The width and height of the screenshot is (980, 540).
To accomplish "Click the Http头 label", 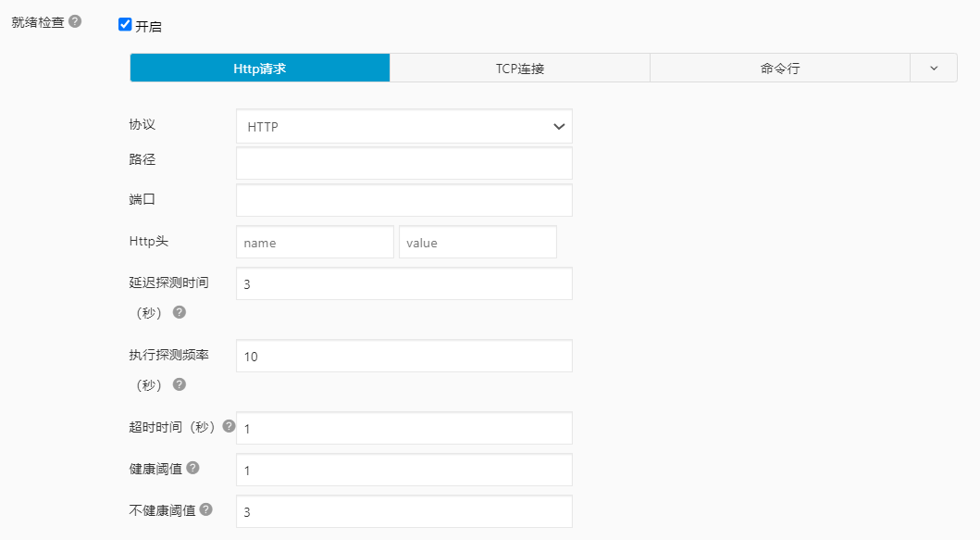I will [149, 241].
